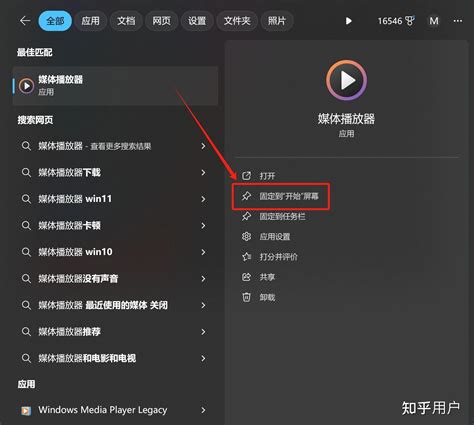The width and height of the screenshot is (474, 425).
Task: Expand chevron for 媒体播放器 win10
Action: [203, 252]
